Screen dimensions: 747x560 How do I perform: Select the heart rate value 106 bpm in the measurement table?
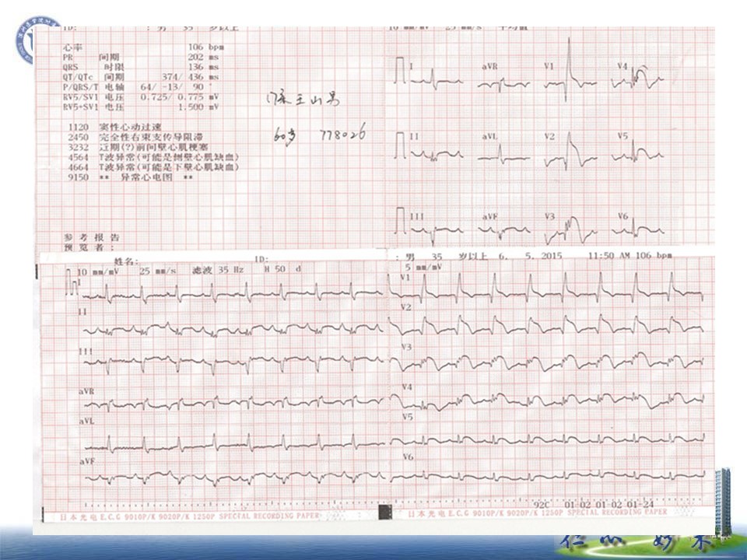point(205,47)
